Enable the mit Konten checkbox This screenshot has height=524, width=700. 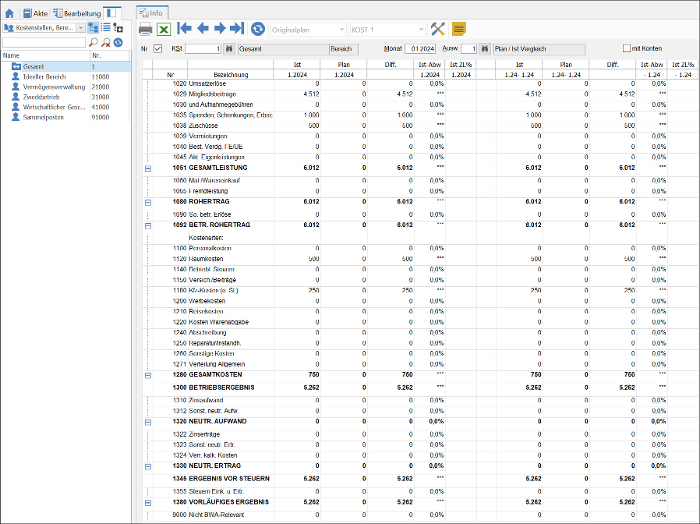[x=627, y=48]
